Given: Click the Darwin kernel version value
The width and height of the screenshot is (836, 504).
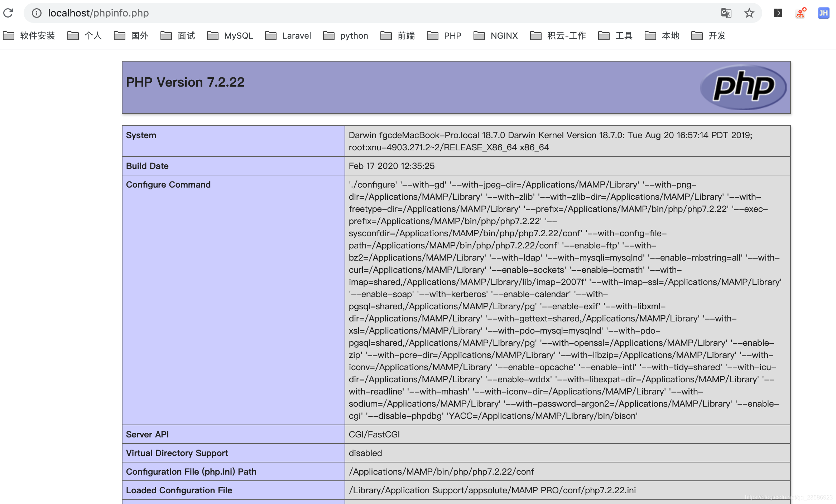Looking at the screenshot, I should (551, 141).
